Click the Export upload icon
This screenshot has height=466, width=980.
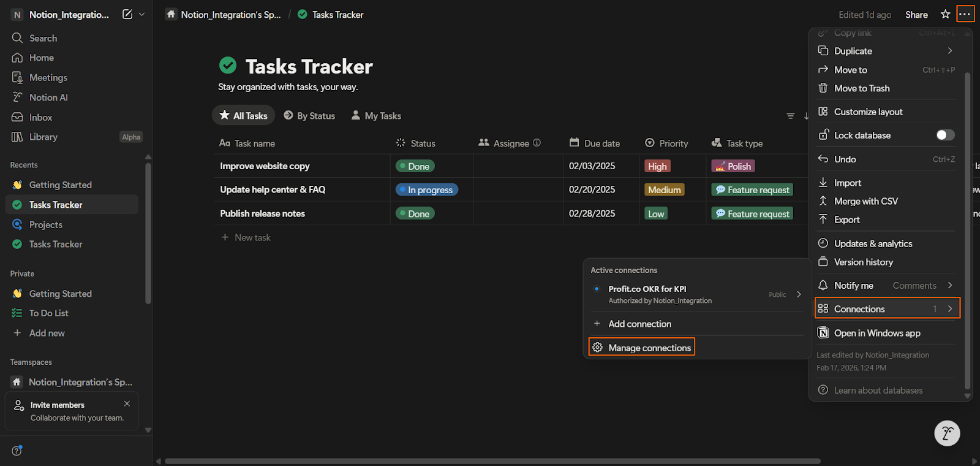pos(823,220)
